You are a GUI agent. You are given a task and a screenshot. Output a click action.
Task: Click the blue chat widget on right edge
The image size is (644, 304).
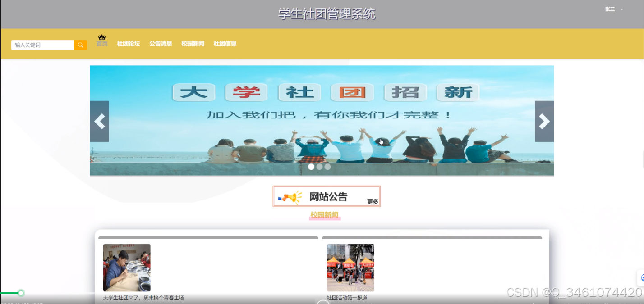(641, 278)
